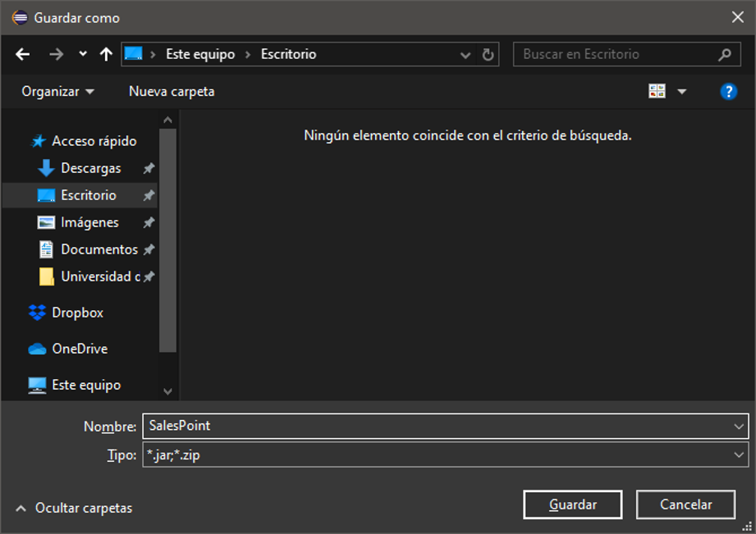Click the pin icon next to Imágenes

coord(149,222)
